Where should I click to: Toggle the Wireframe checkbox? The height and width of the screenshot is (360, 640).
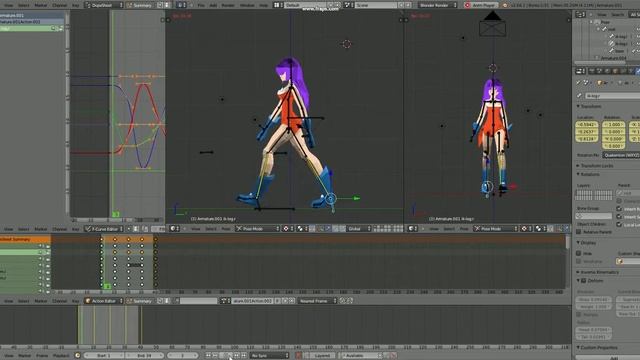coord(578,261)
